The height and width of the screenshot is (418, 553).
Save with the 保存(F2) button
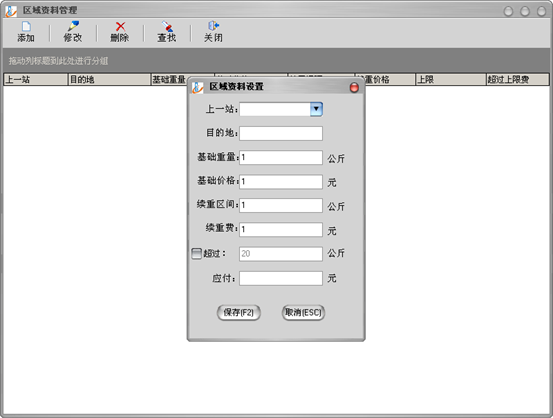(239, 313)
